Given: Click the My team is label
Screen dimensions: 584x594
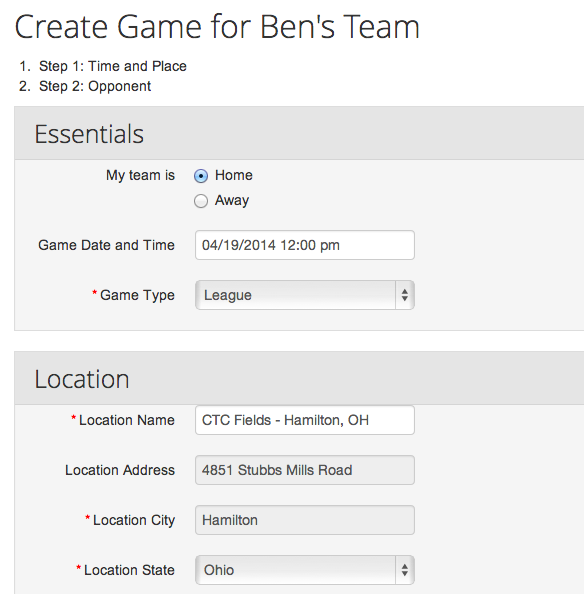Looking at the screenshot, I should 141,175.
